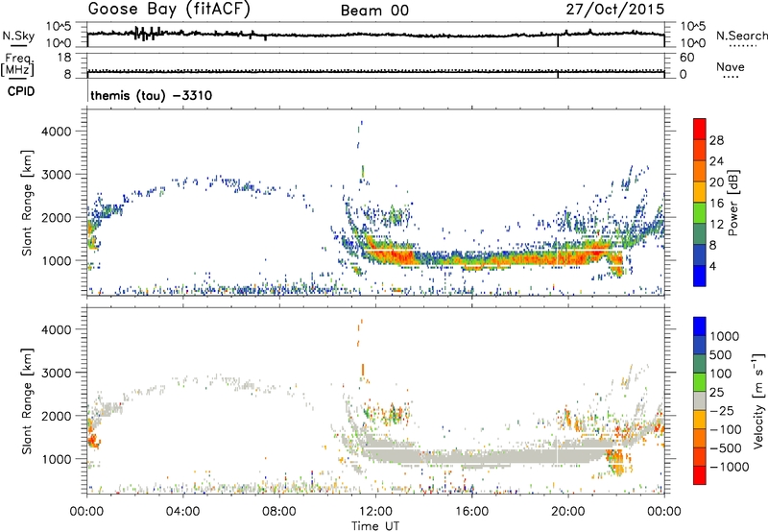Click the '12:00' time axis label
The height and width of the screenshot is (532, 768).
coord(375,511)
